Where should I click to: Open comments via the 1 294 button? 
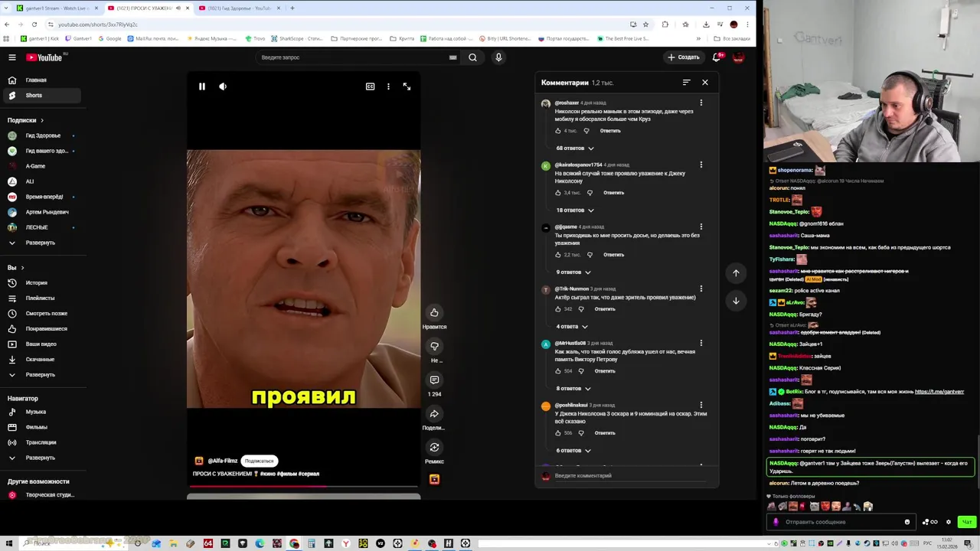pos(434,380)
